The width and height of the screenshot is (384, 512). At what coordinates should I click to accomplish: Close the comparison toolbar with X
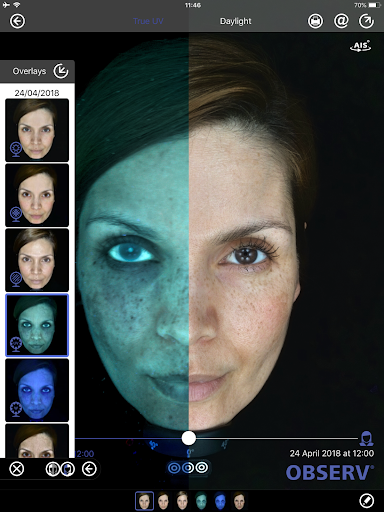17,469
